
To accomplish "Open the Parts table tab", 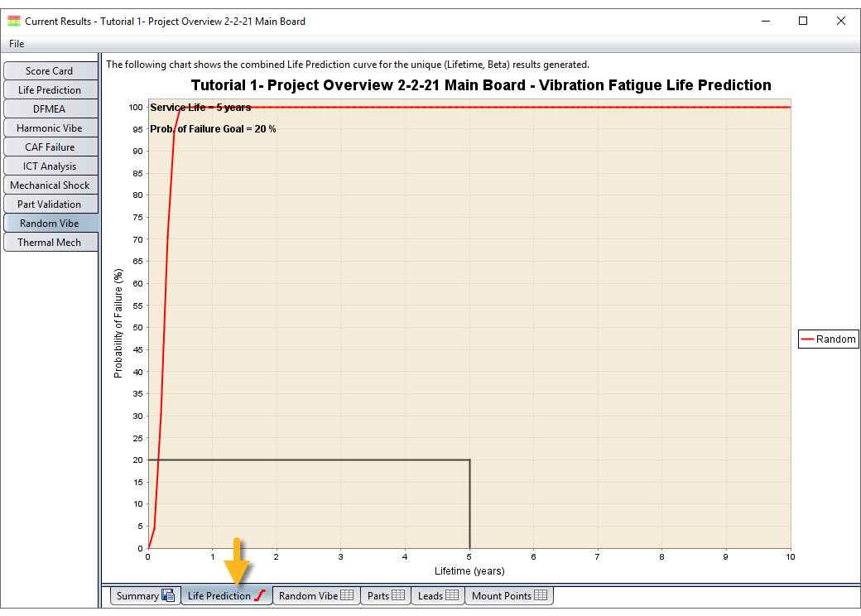I will (x=386, y=595).
